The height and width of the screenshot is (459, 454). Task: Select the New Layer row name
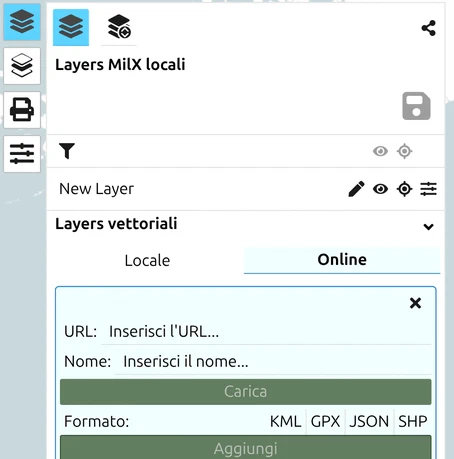[x=96, y=189]
